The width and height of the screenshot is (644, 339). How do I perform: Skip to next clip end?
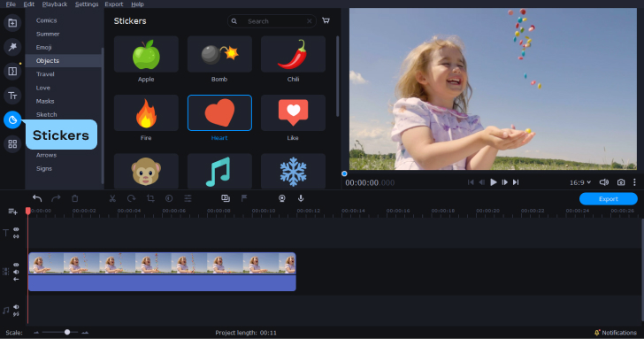516,182
